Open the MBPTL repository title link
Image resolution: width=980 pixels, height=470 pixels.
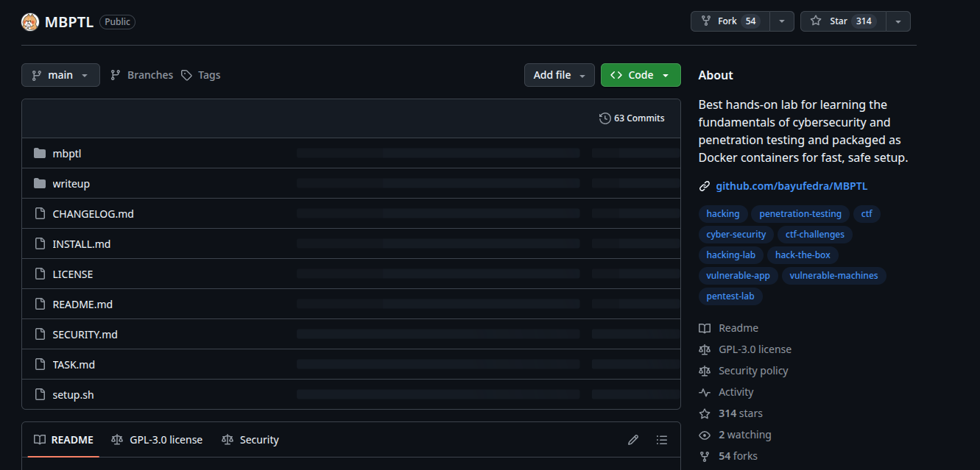(69, 22)
